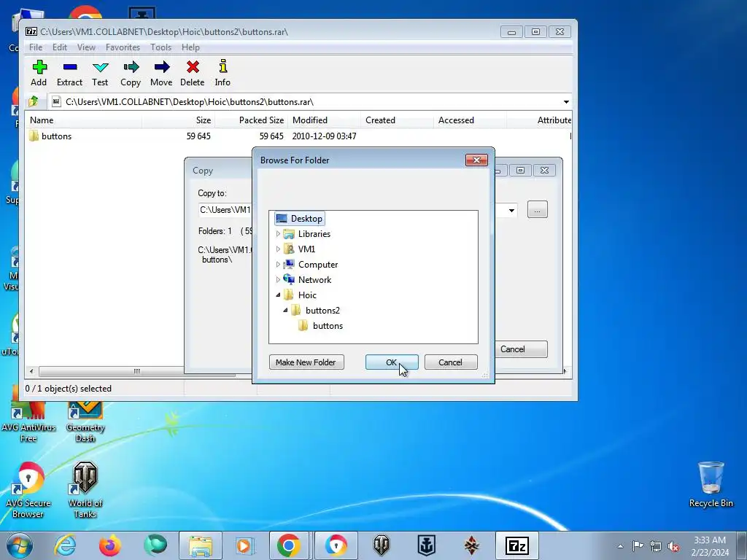Select the Network icon in folder tree
The image size is (747, 560).
tap(289, 279)
